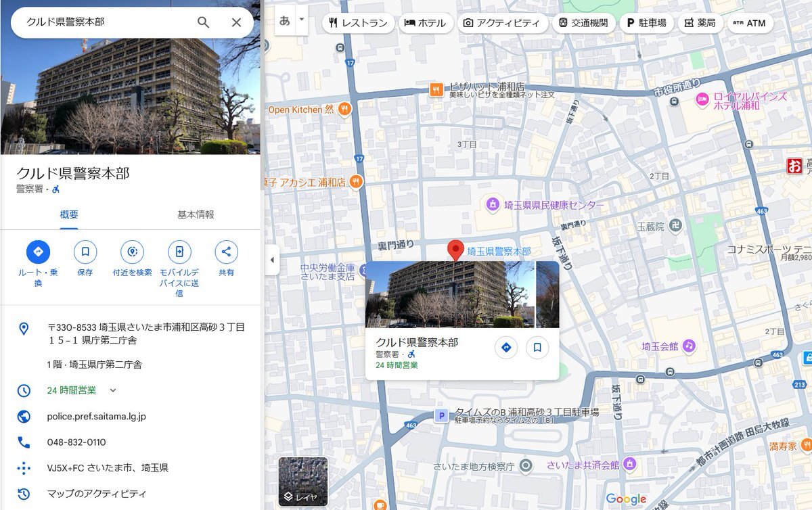
Task: Filter by 薬局 chip
Action: click(x=700, y=23)
